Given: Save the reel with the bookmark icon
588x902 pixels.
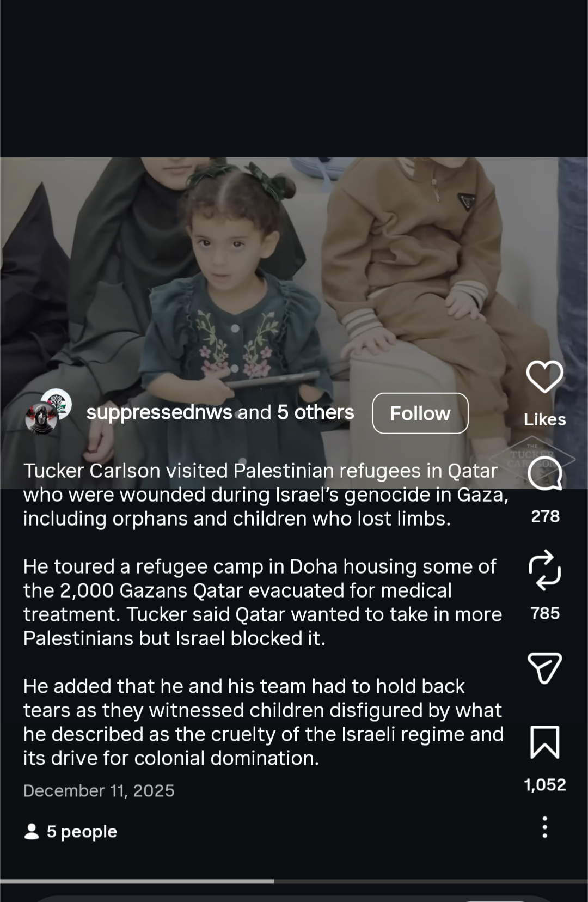Looking at the screenshot, I should pyautogui.click(x=544, y=742).
